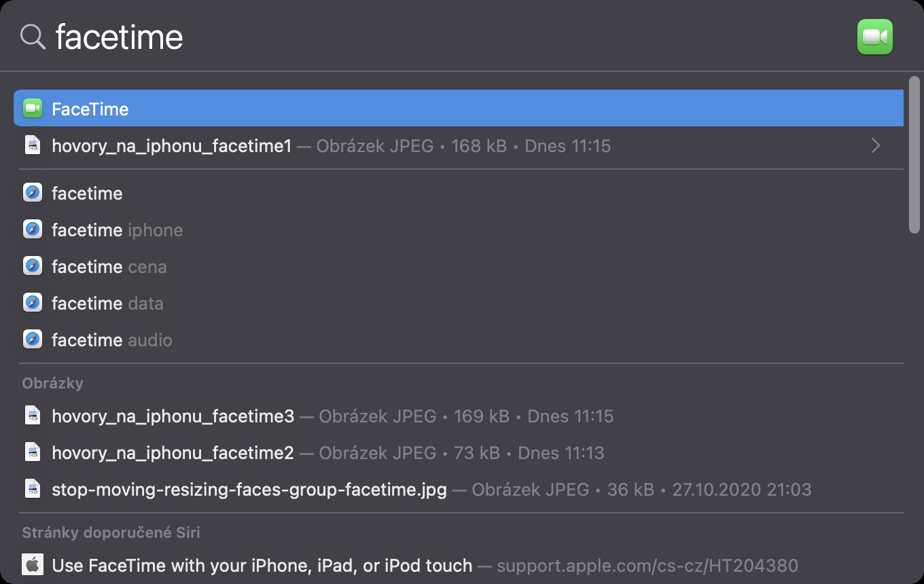924x584 pixels.
Task: Open the "Use FaceTime with your iPhone" support link
Action: [x=262, y=565]
